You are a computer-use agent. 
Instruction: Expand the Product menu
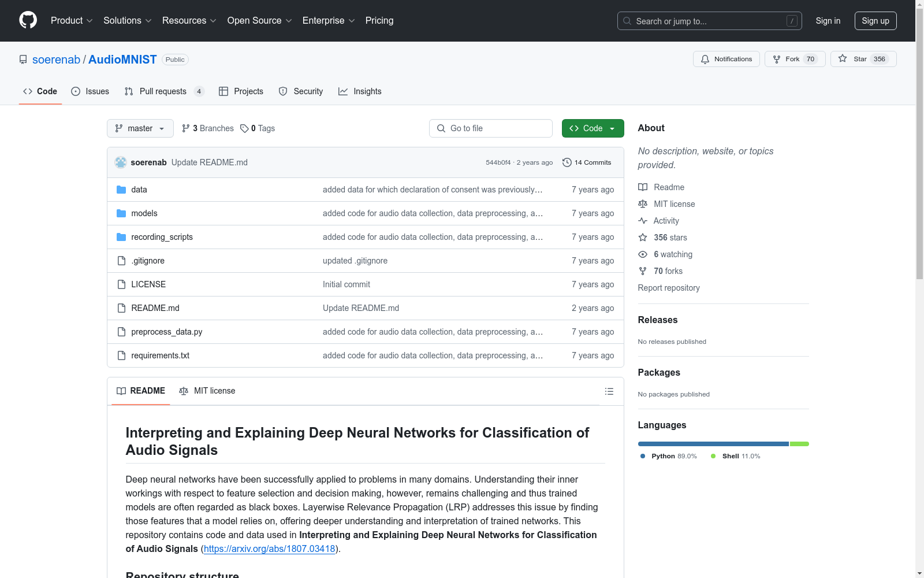72,20
